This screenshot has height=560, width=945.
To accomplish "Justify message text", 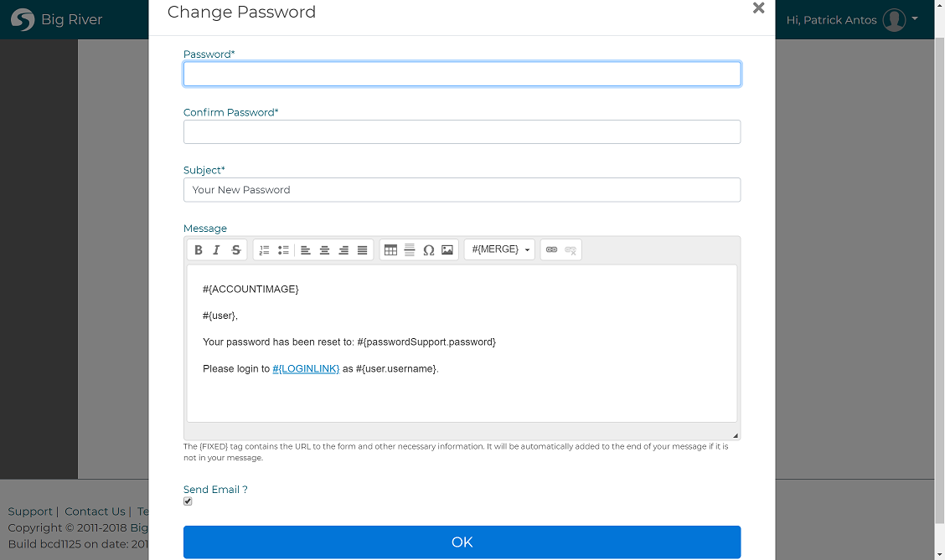I will (362, 250).
